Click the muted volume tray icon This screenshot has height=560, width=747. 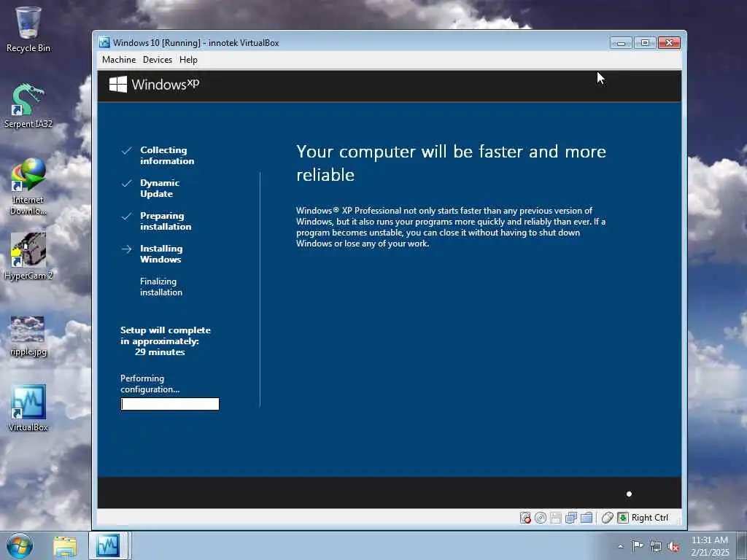(673, 547)
